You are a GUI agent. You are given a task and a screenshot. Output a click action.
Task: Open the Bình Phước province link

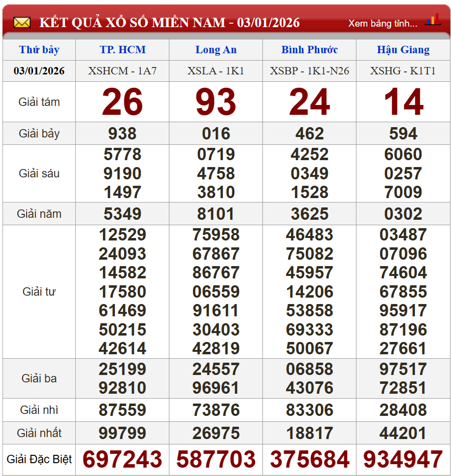pos(309,50)
